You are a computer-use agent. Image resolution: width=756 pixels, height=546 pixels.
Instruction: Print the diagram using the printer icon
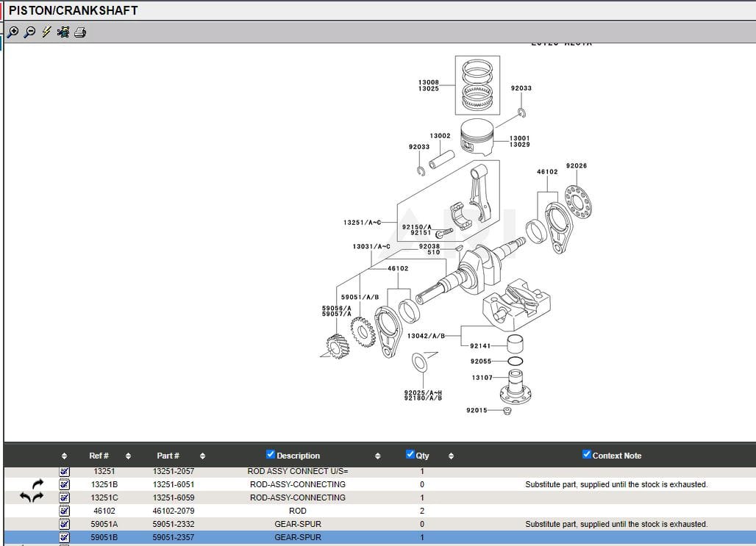point(80,32)
